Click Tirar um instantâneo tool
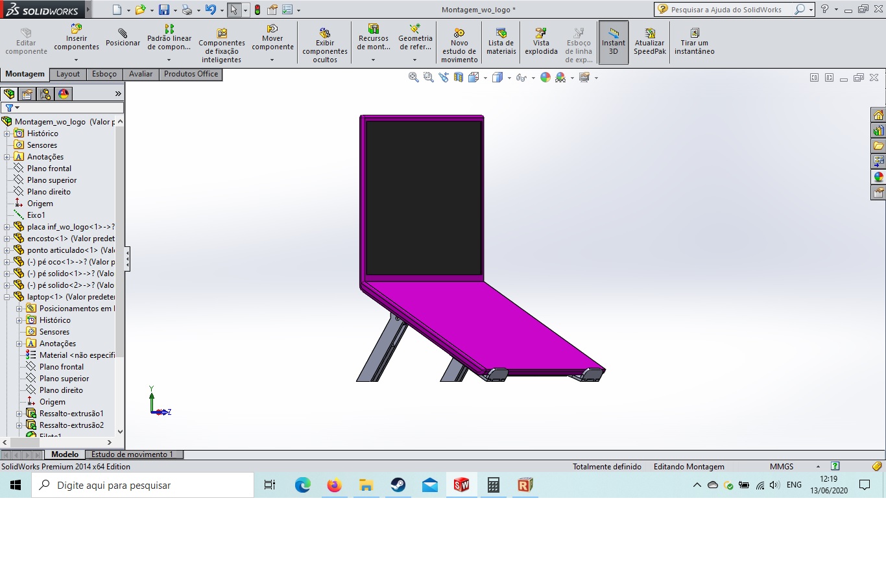886x588 pixels. [x=694, y=42]
